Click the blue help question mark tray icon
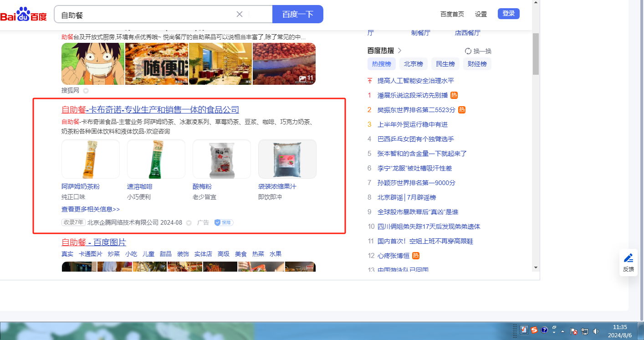The height and width of the screenshot is (340, 644). point(544,330)
